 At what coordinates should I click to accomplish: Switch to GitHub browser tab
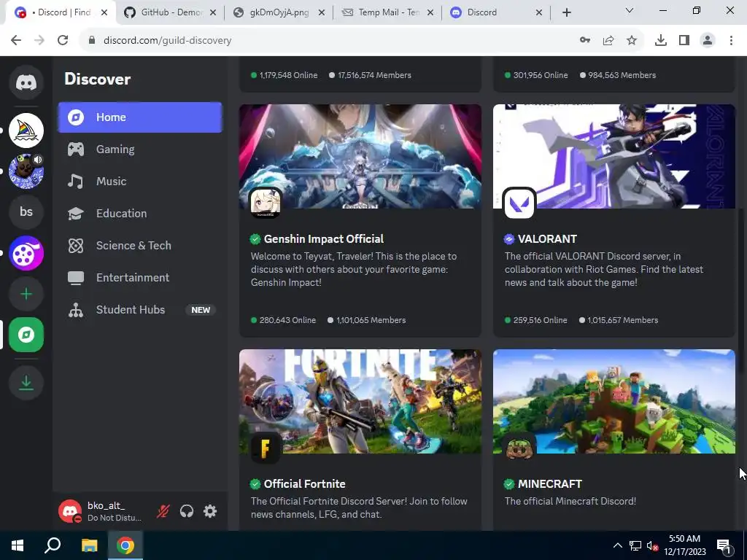point(171,12)
